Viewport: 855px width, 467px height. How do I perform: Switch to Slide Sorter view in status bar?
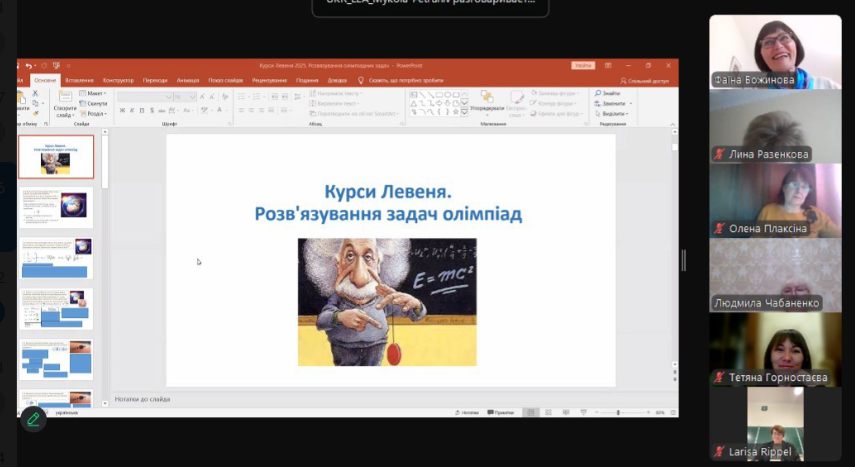click(x=548, y=412)
